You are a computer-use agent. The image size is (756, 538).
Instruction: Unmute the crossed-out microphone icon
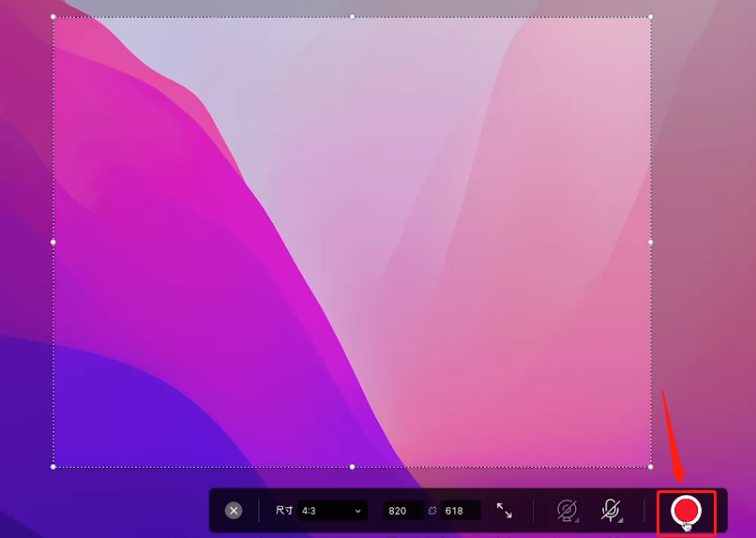(x=612, y=511)
